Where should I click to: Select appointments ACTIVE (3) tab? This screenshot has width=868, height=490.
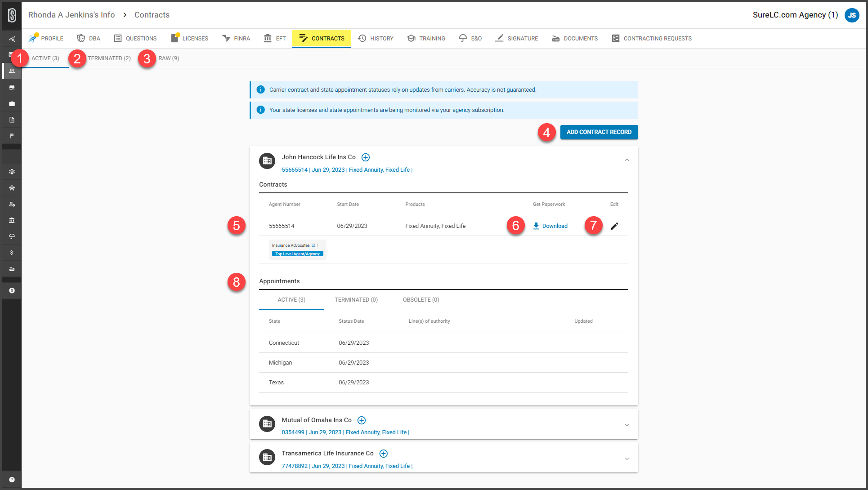click(291, 300)
